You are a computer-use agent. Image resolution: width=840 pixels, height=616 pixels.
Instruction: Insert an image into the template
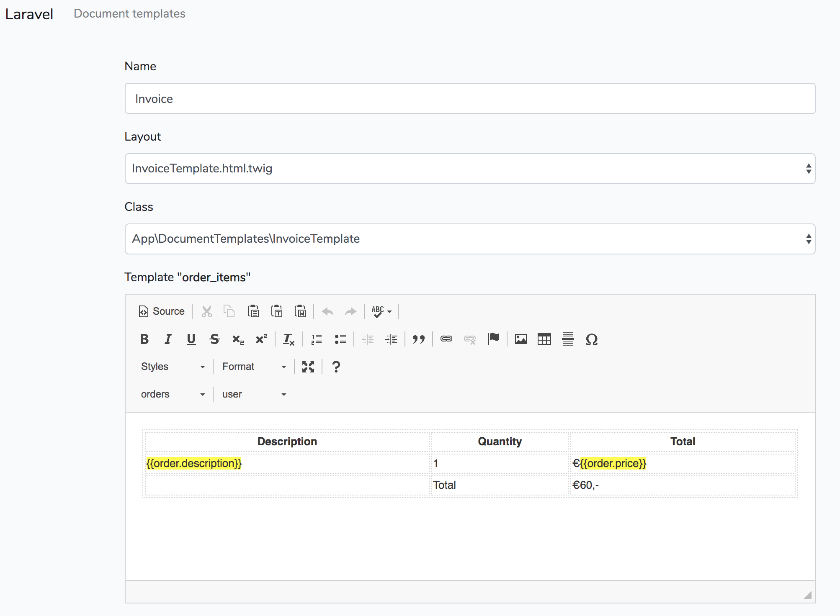[520, 339]
